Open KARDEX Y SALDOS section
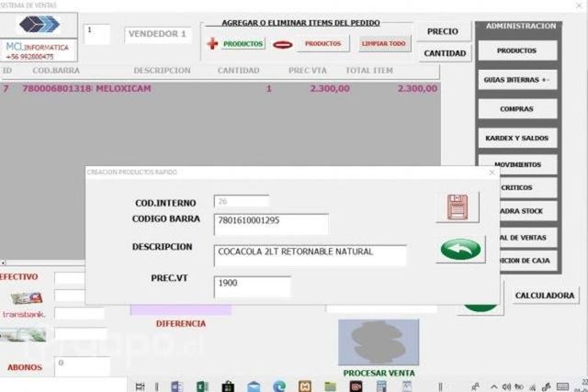Image resolution: width=588 pixels, height=392 pixels. pyautogui.click(x=517, y=139)
